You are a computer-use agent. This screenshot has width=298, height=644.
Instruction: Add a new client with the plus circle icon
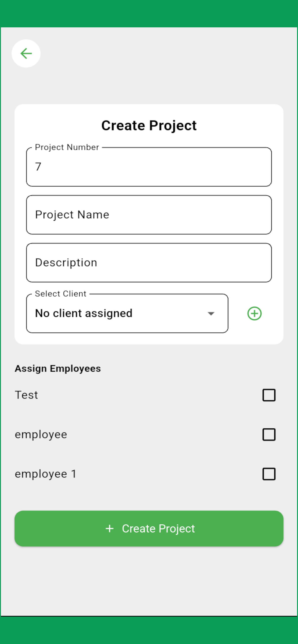tap(254, 313)
